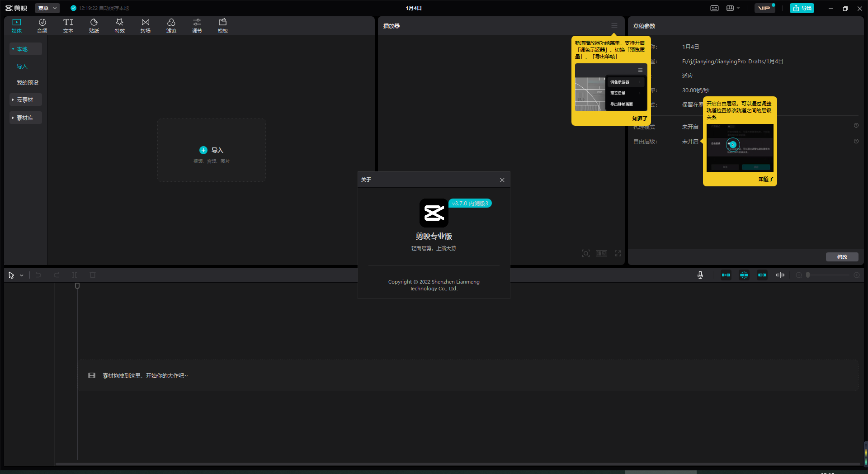Click the 30.00帧/秒 frame rate value
Image resolution: width=868 pixels, height=474 pixels.
696,90
